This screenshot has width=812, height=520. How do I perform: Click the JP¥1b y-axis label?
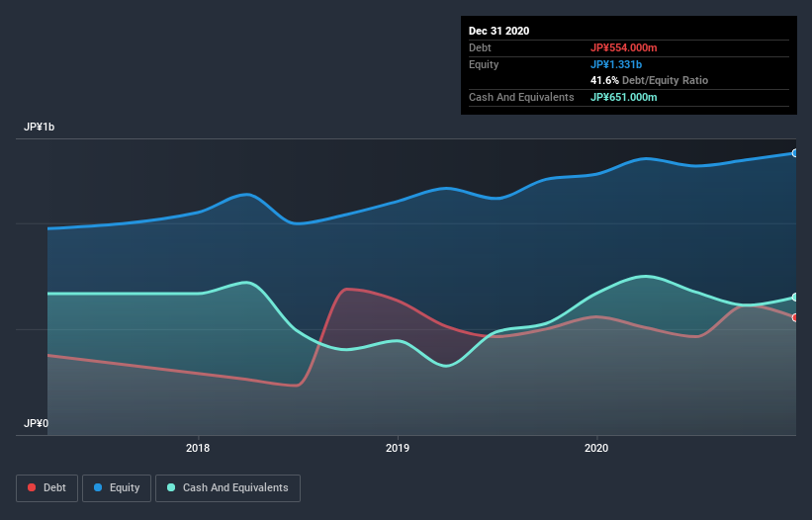tap(39, 127)
